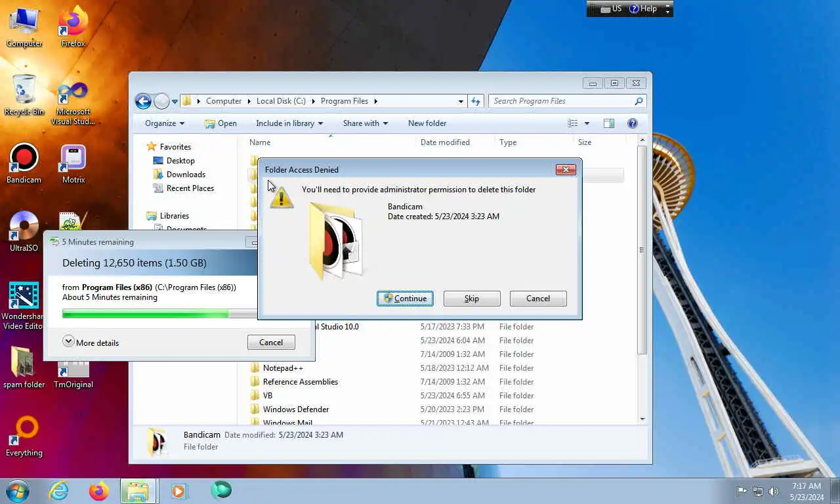
Task: Open the Share with dropdown
Action: point(366,123)
